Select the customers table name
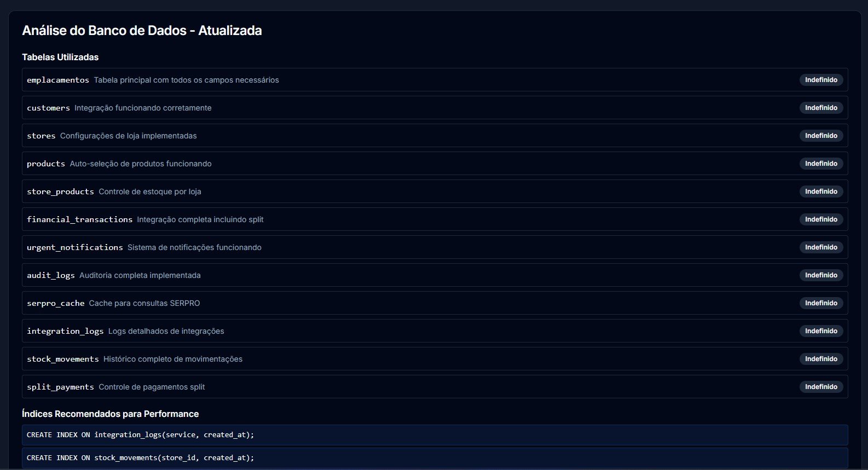 pyautogui.click(x=48, y=108)
